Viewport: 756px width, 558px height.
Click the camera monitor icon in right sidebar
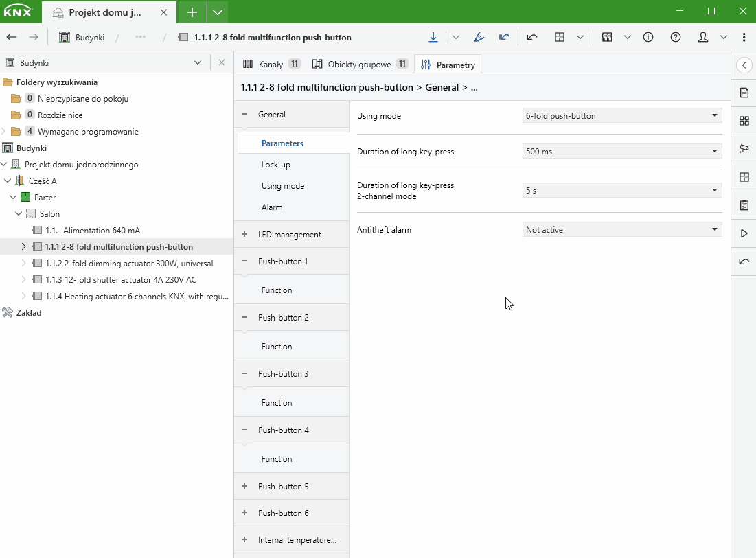(x=744, y=149)
